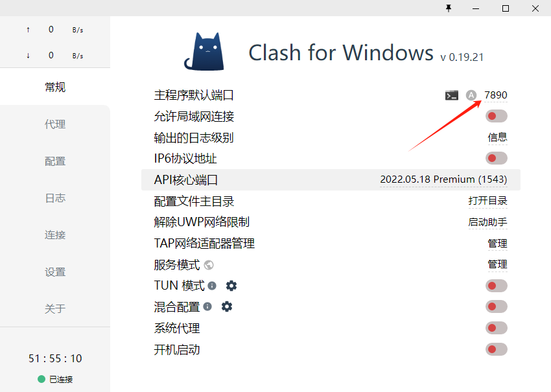Open the 混合配置 gear settings
The height and width of the screenshot is (392, 551).
[227, 306]
